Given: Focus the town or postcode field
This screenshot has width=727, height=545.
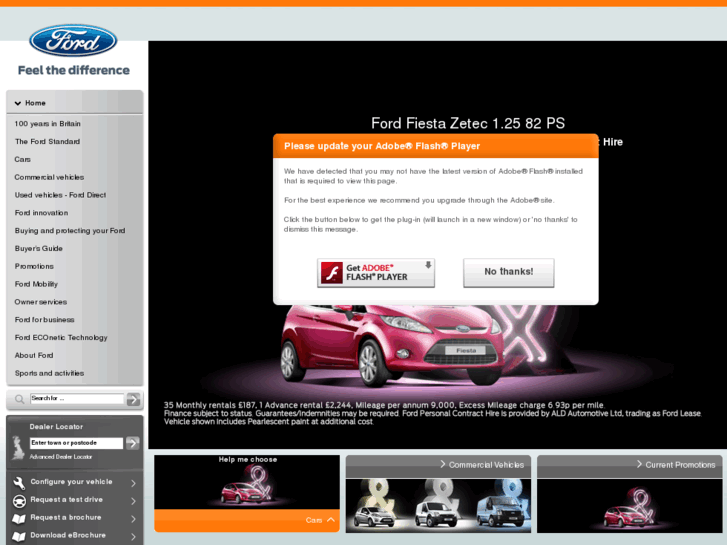Looking at the screenshot, I should 76,443.
